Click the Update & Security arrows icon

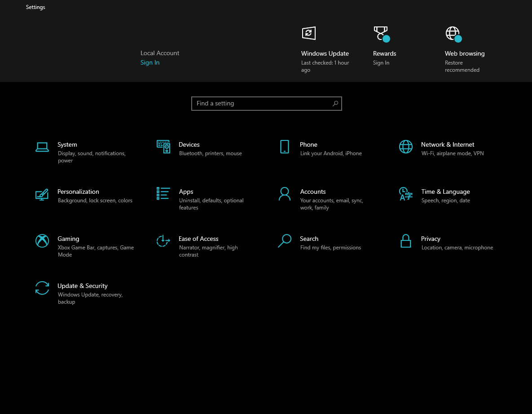(42, 288)
